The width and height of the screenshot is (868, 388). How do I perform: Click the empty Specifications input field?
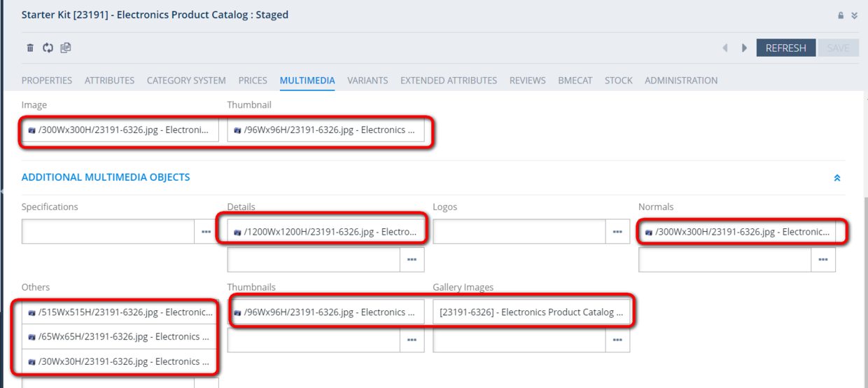[108, 232]
